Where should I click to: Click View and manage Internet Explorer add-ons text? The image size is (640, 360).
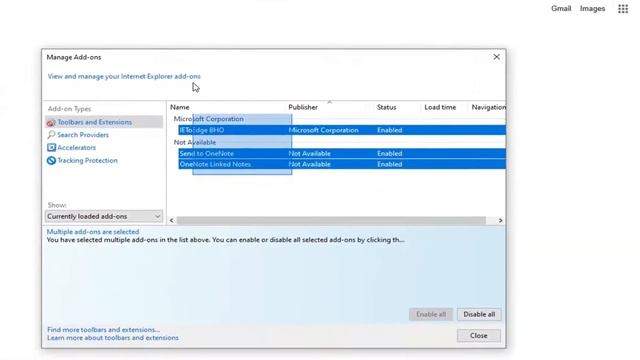(124, 76)
